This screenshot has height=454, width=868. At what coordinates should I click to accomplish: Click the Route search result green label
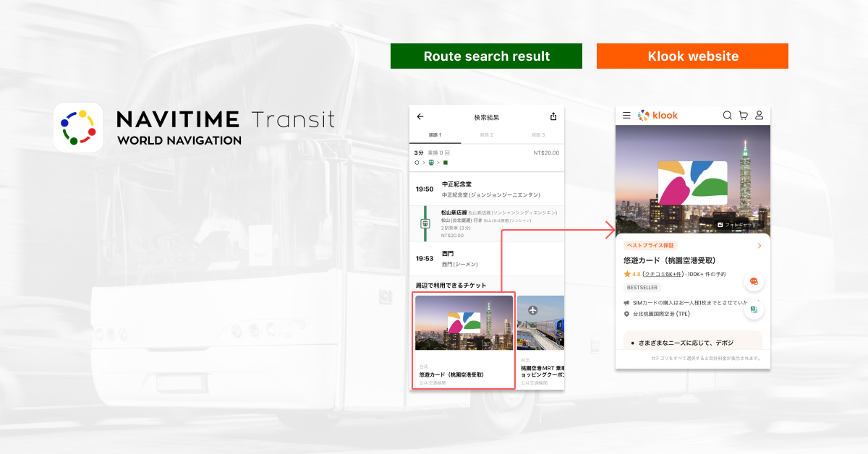point(486,56)
